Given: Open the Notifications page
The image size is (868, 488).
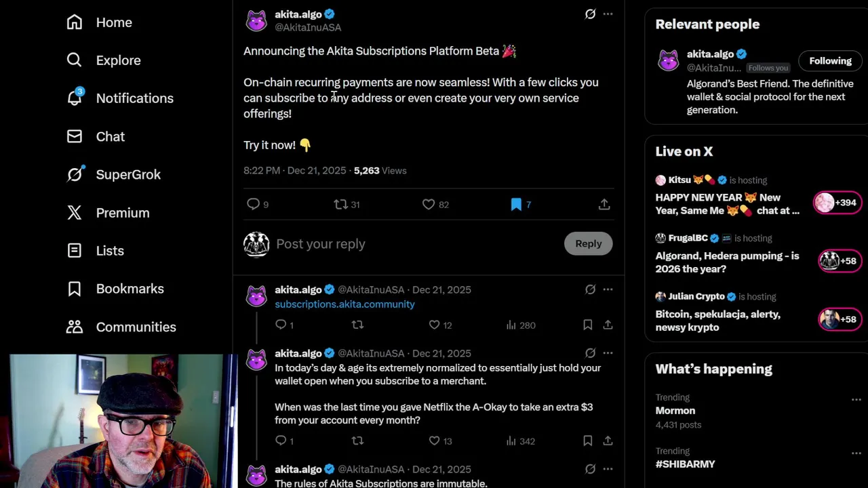Looking at the screenshot, I should (x=134, y=98).
